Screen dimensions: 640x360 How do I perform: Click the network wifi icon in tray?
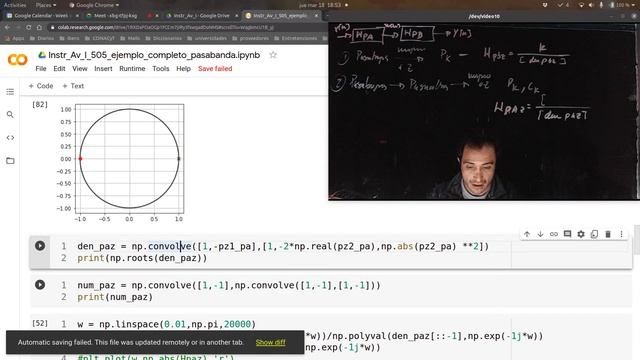pyautogui.click(x=581, y=5)
